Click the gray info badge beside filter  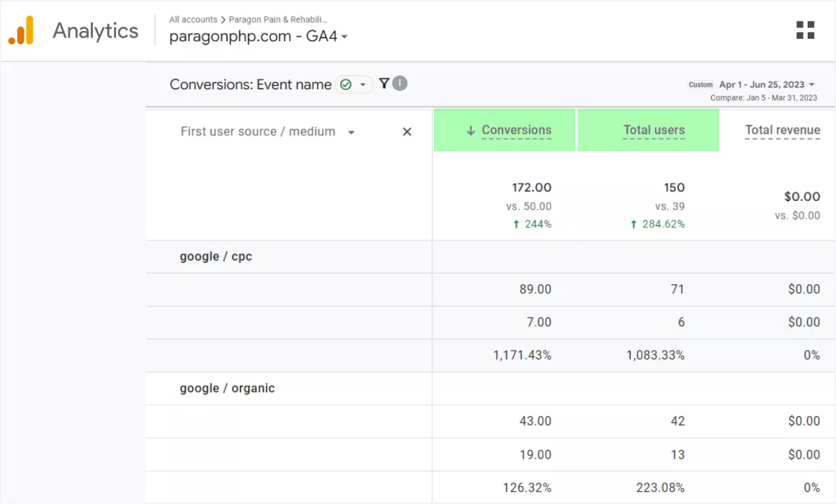400,84
